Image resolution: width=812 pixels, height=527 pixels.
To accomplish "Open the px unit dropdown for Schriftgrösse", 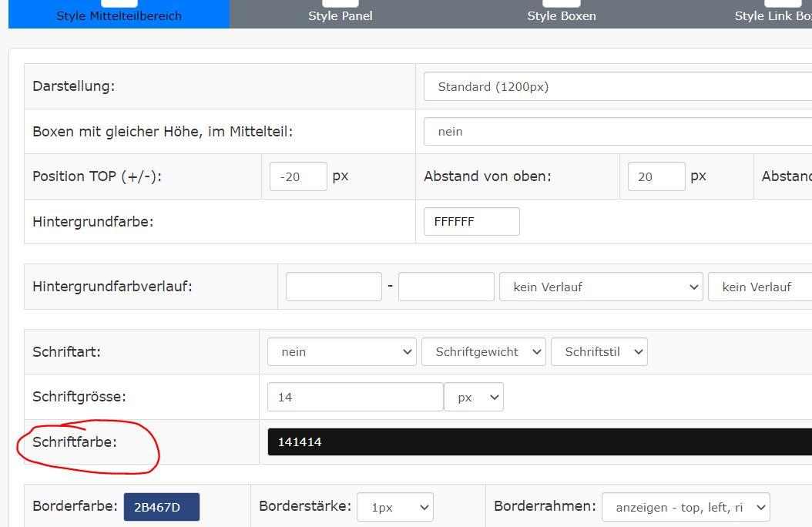I will click(x=474, y=397).
